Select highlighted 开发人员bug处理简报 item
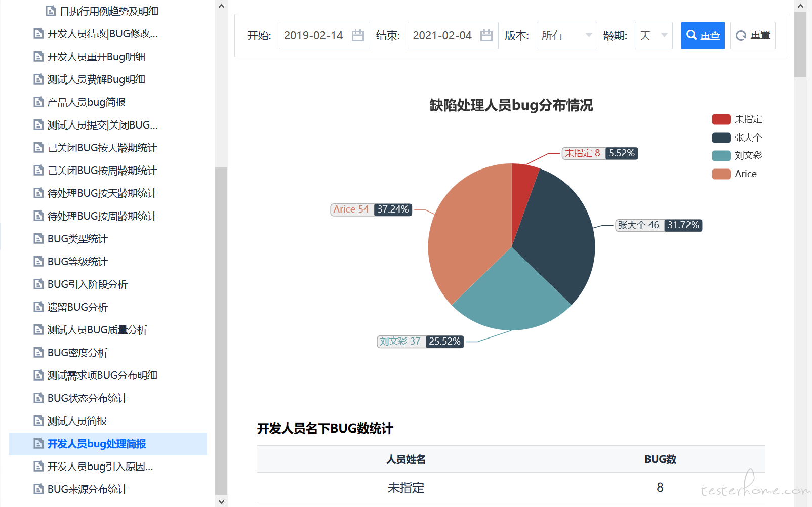Screen dimensions: 812x507 108,444
